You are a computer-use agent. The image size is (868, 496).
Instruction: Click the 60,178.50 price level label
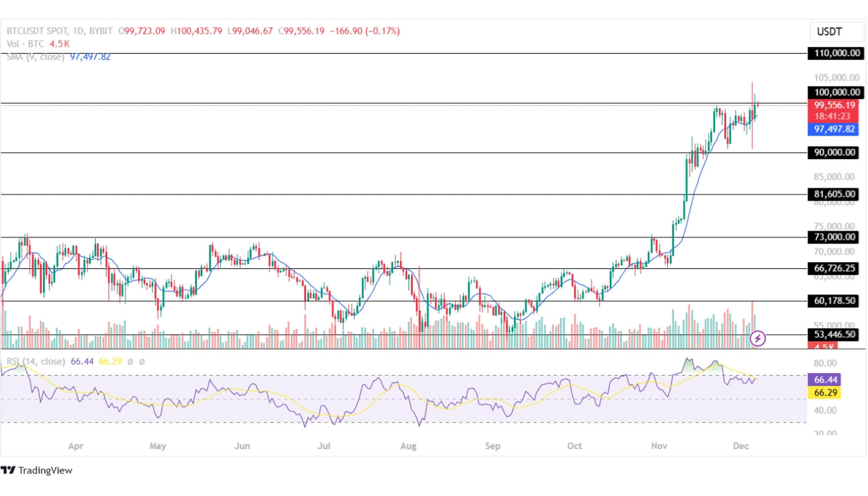click(834, 301)
